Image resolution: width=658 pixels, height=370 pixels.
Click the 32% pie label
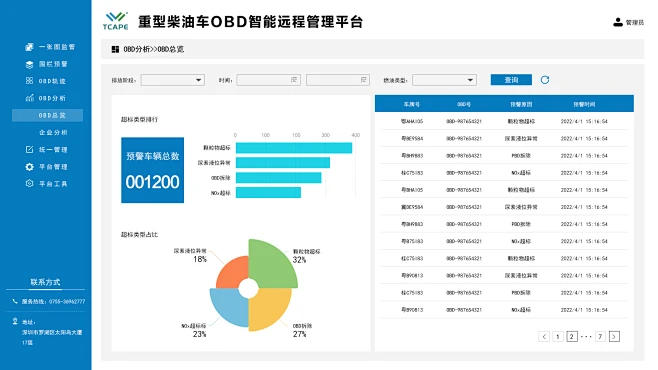point(299,260)
